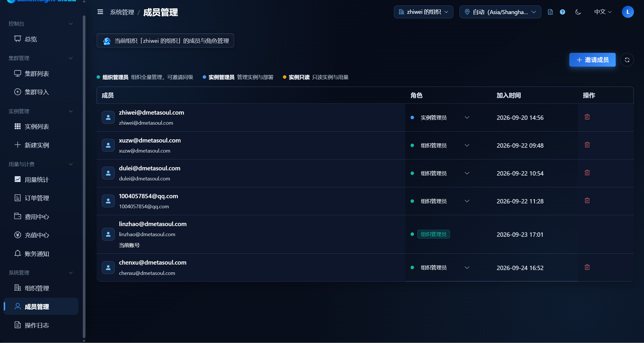Image resolution: width=644 pixels, height=343 pixels.
Task: Click the 实例只读 legend label
Action: [x=299, y=77]
